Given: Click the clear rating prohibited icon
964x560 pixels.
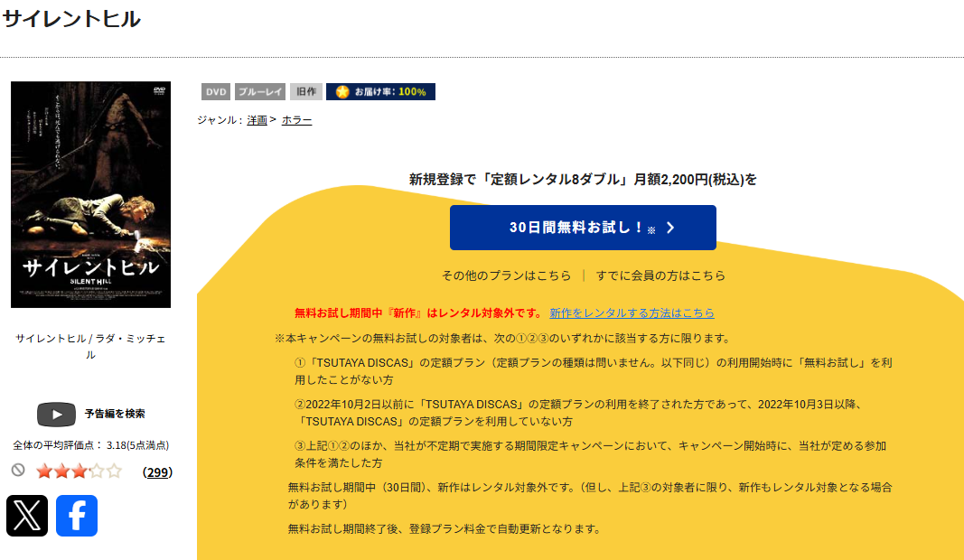Looking at the screenshot, I should click(18, 471).
